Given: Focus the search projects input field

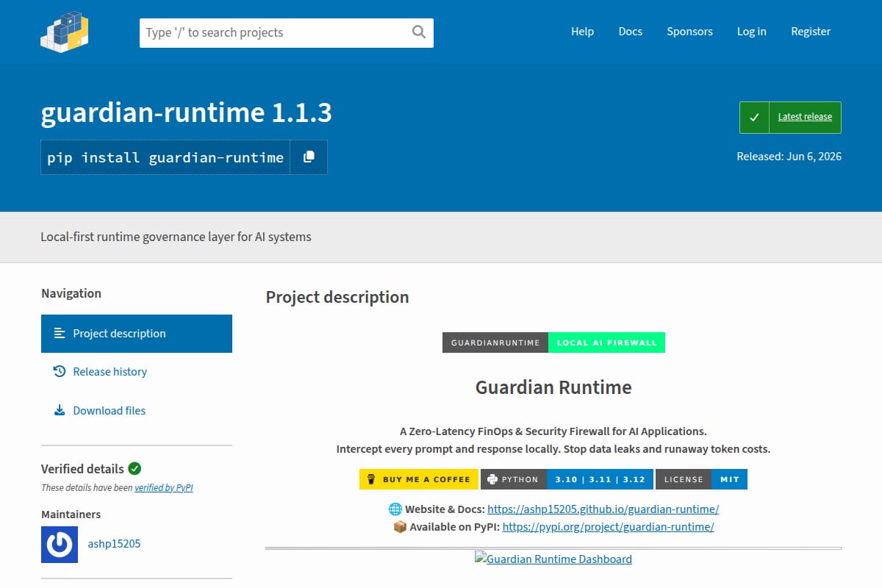Looking at the screenshot, I should click(287, 32).
